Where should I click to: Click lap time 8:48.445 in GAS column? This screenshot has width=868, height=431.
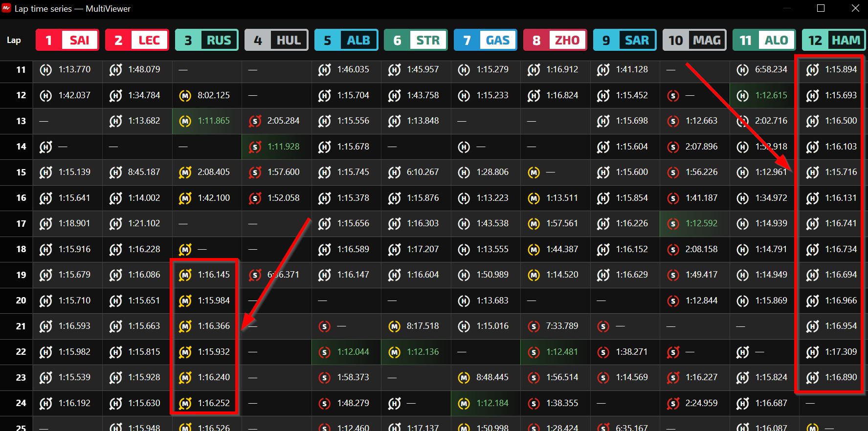pyautogui.click(x=492, y=377)
